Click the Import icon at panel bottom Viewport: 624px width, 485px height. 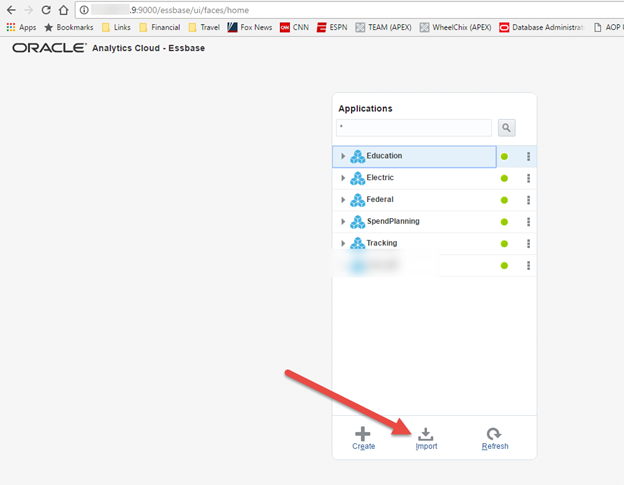[x=426, y=434]
